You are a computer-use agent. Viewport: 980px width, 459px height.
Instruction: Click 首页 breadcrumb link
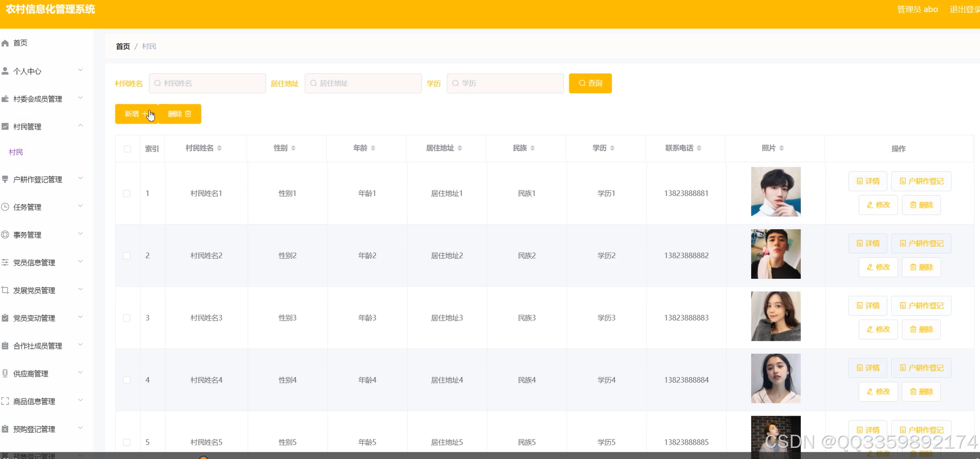[x=123, y=46]
